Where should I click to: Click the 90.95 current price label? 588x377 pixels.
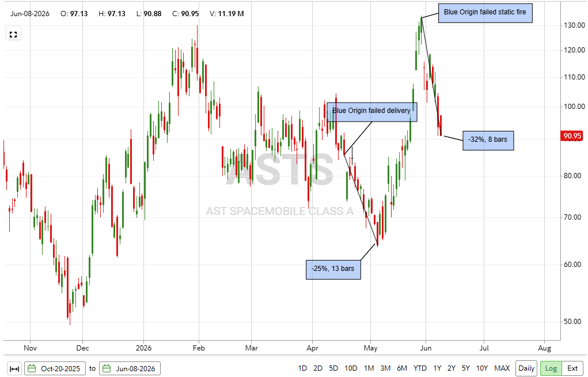tap(572, 136)
